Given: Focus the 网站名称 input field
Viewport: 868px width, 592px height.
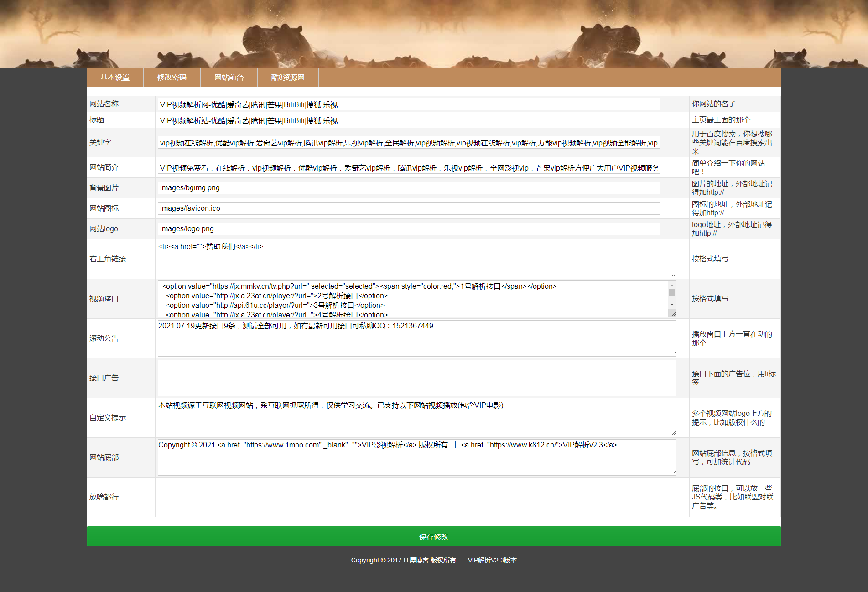Looking at the screenshot, I should (409, 104).
